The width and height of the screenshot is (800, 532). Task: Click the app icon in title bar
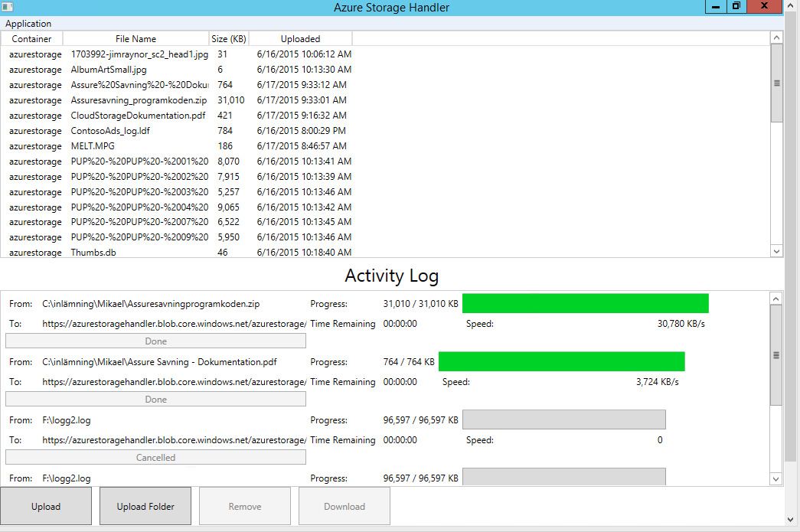click(x=7, y=7)
